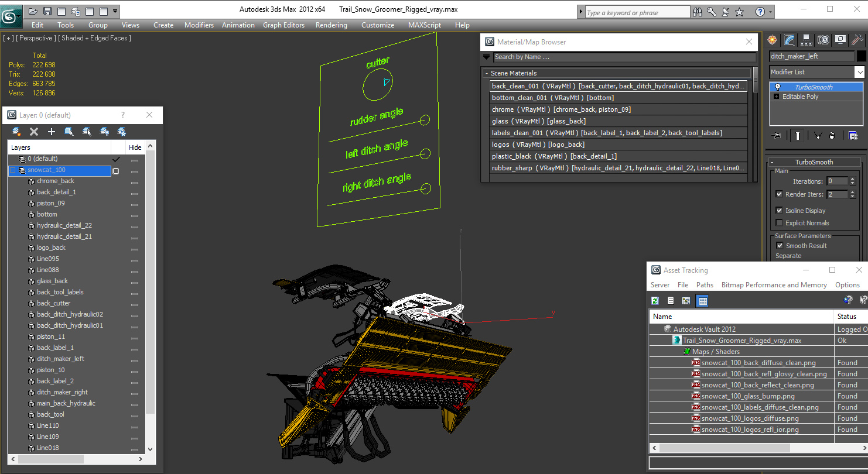Click Highlight Selected Objects' Layers icon

[x=87, y=132]
